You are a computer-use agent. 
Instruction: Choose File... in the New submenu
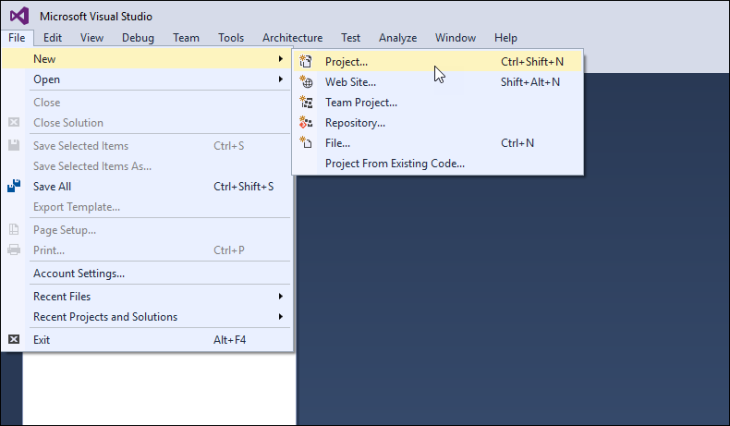438,143
